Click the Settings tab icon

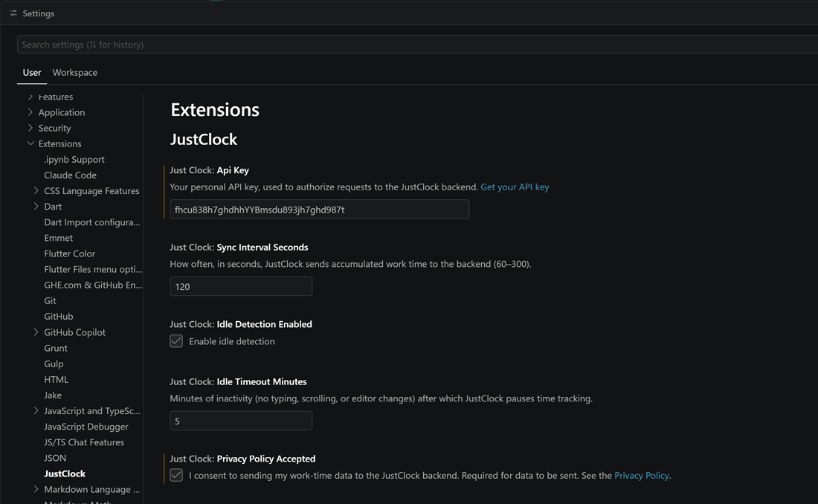(13, 13)
